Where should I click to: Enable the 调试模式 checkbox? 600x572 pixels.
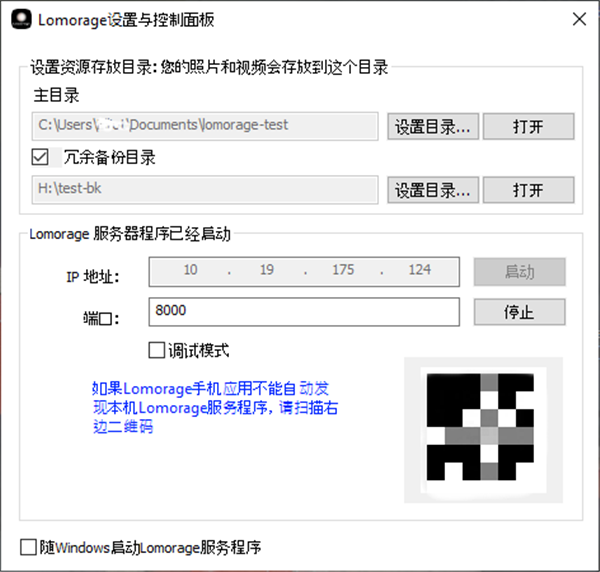pyautogui.click(x=156, y=350)
